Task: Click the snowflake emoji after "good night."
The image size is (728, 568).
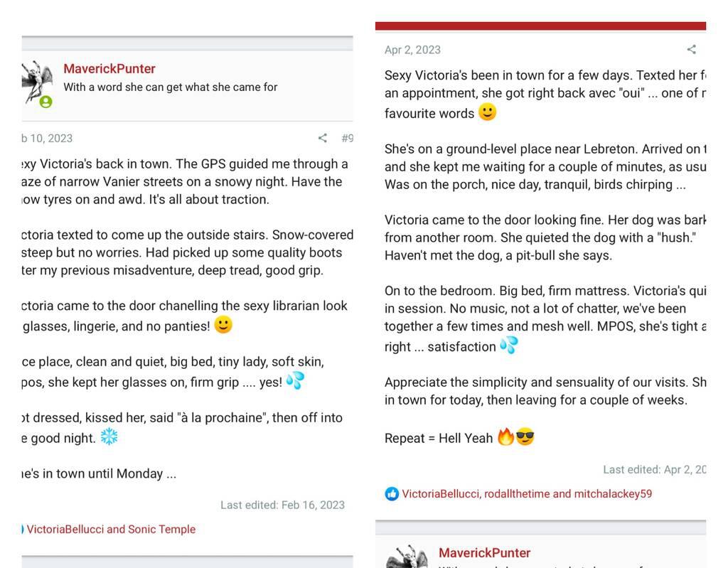Action: (109, 437)
